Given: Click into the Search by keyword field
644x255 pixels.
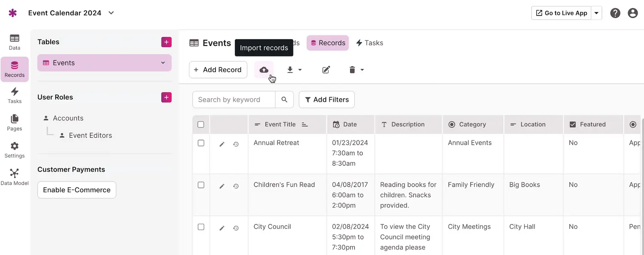Looking at the screenshot, I should click(x=234, y=100).
